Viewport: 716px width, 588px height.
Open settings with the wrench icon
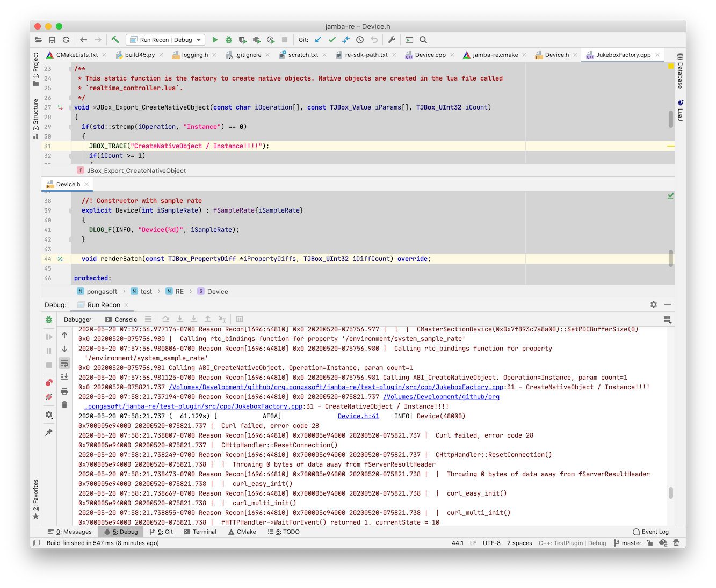click(392, 40)
